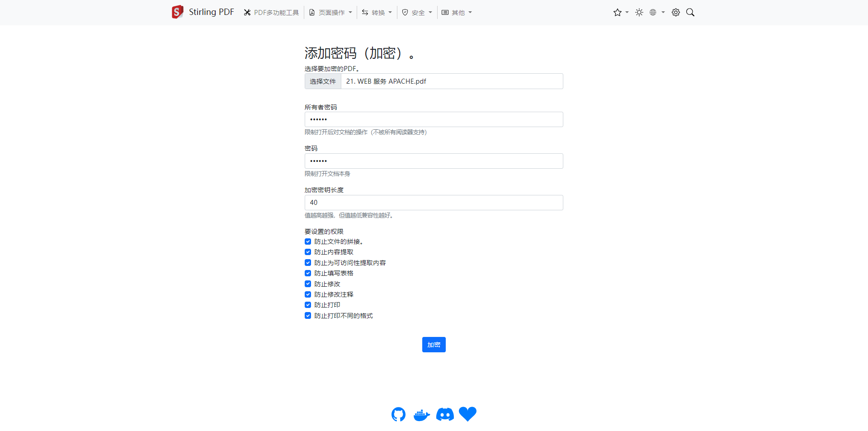This screenshot has height=431, width=868.
Task: Click the 页面操作 page icon
Action: click(312, 13)
